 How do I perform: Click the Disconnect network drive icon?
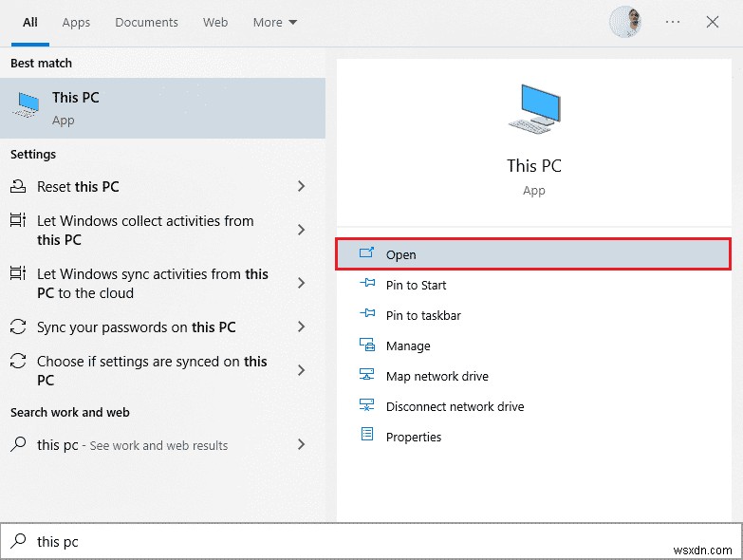point(367,405)
